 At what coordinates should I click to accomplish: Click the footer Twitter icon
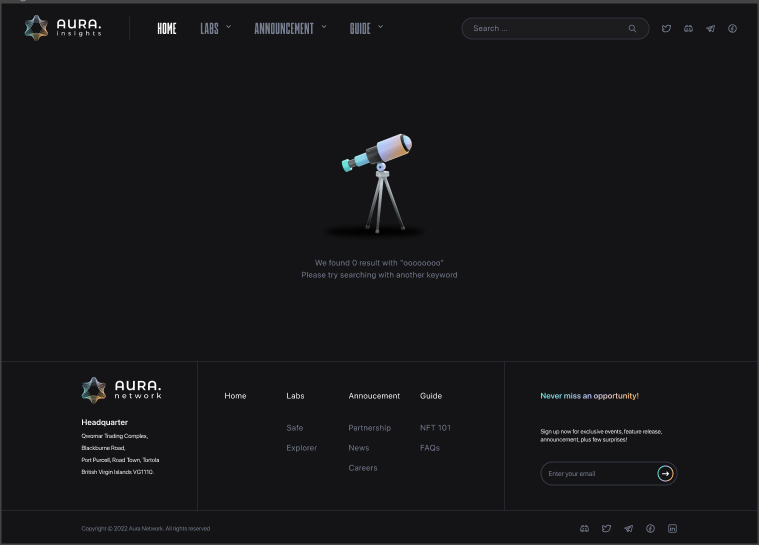[607, 529]
